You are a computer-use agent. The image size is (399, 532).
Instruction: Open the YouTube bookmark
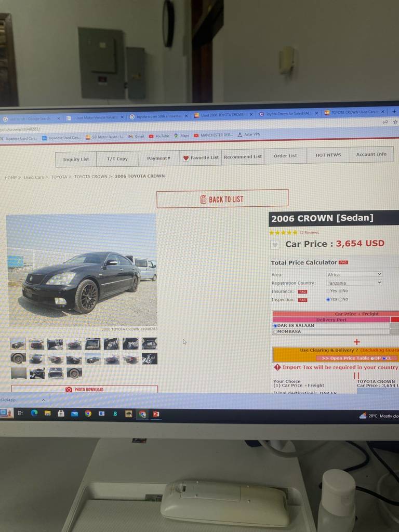pos(159,136)
